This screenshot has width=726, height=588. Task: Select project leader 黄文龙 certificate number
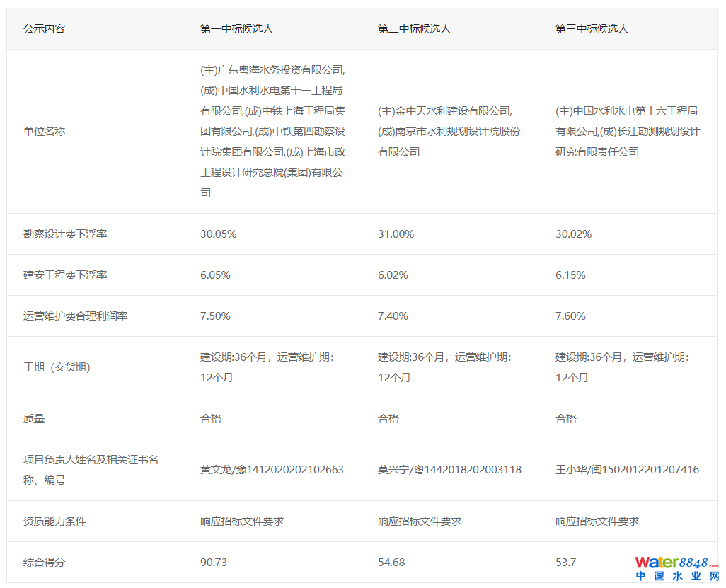coord(272,470)
